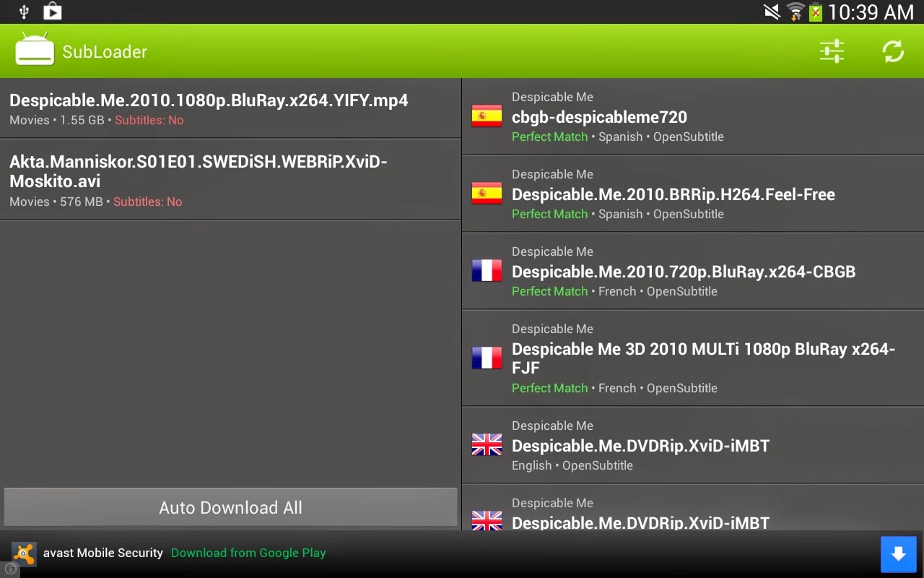Open the filter settings sliders icon
Screen dimensions: 924x578
(832, 51)
